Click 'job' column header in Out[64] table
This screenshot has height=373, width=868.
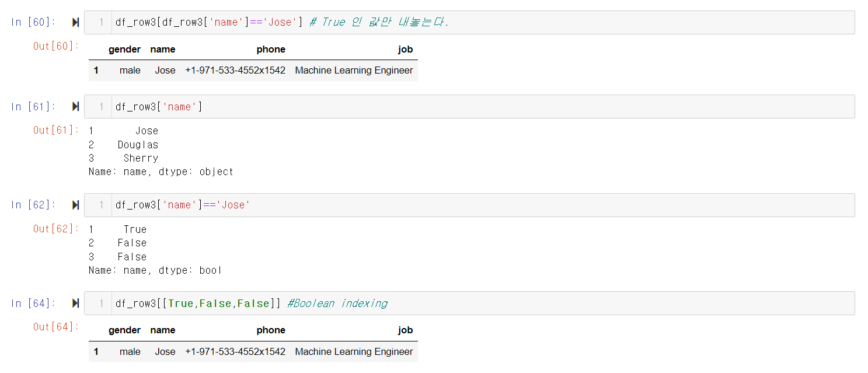tap(406, 330)
